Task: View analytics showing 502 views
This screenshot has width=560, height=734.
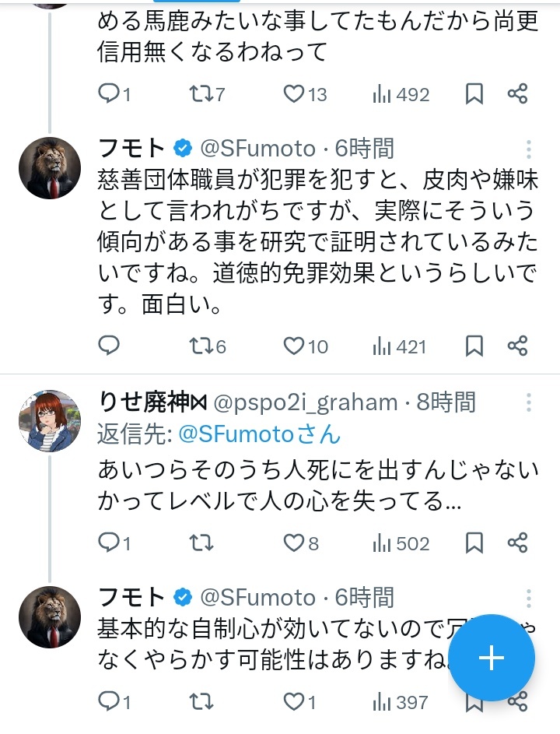Action: 401,543
